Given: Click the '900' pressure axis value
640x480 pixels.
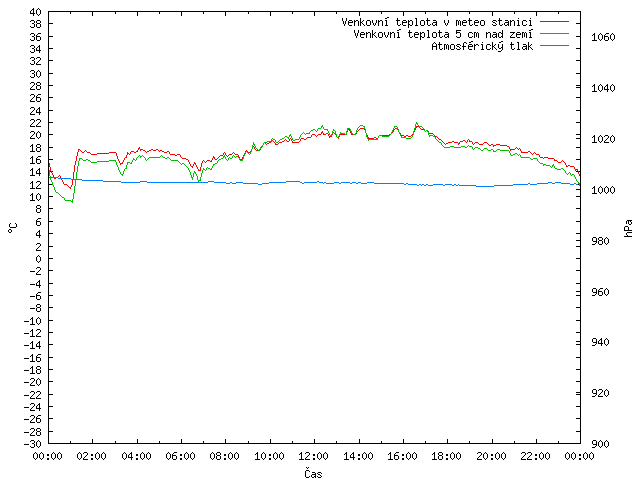Looking at the screenshot, I should coord(600,444).
